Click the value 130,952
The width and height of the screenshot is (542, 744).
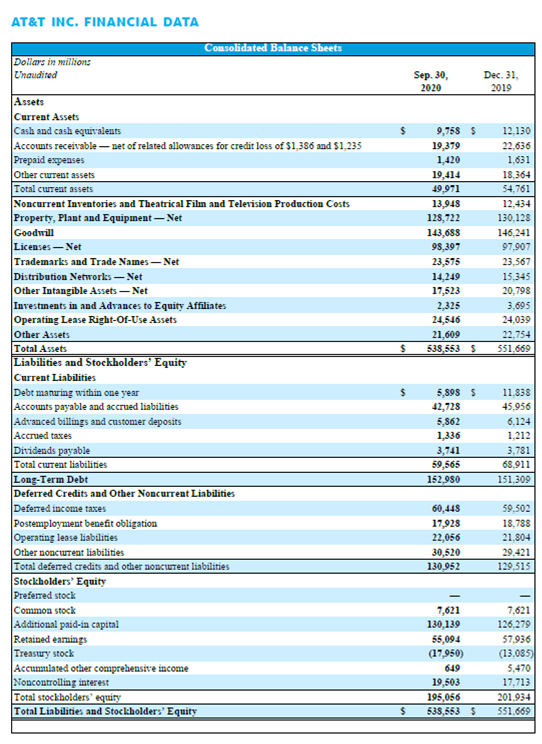tap(443, 567)
